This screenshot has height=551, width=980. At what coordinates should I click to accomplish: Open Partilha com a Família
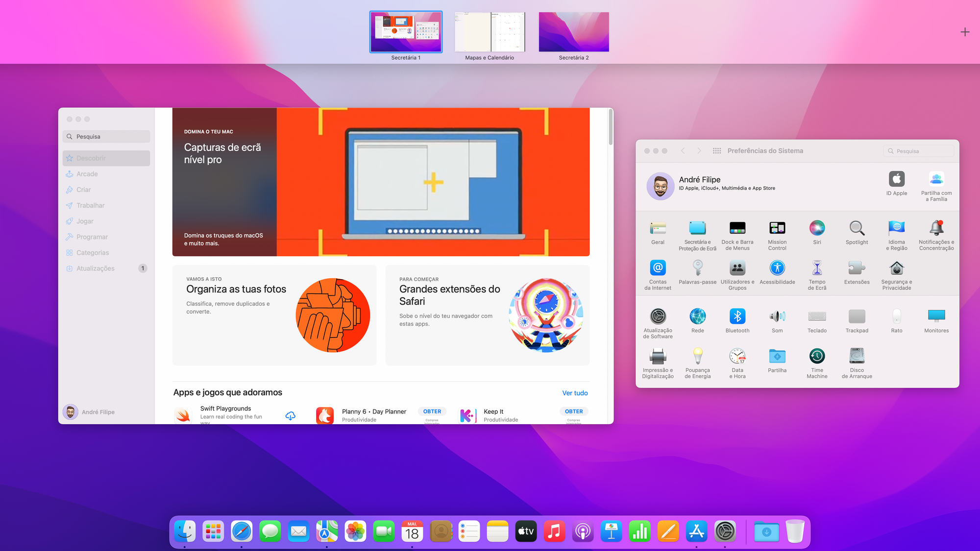point(936,187)
